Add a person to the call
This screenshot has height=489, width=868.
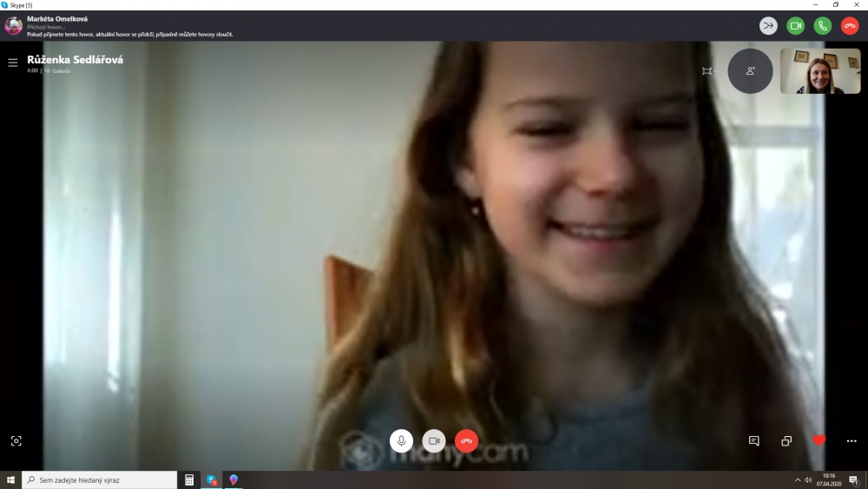coord(750,71)
